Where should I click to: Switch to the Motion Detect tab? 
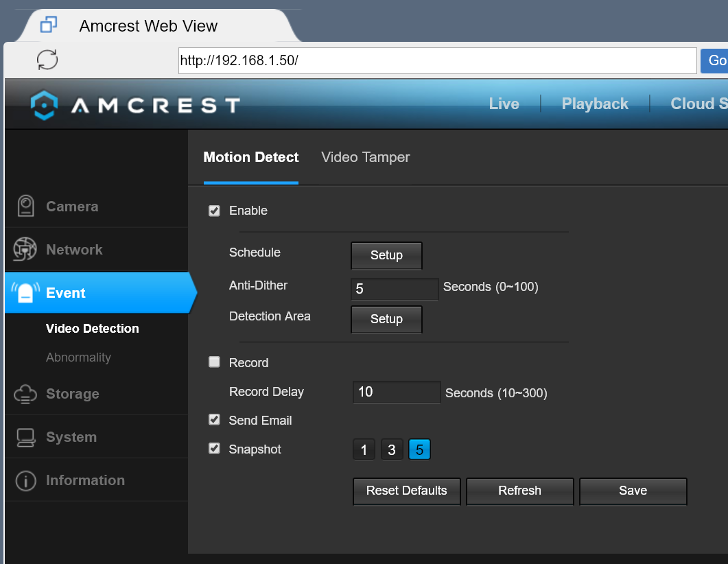tap(250, 157)
